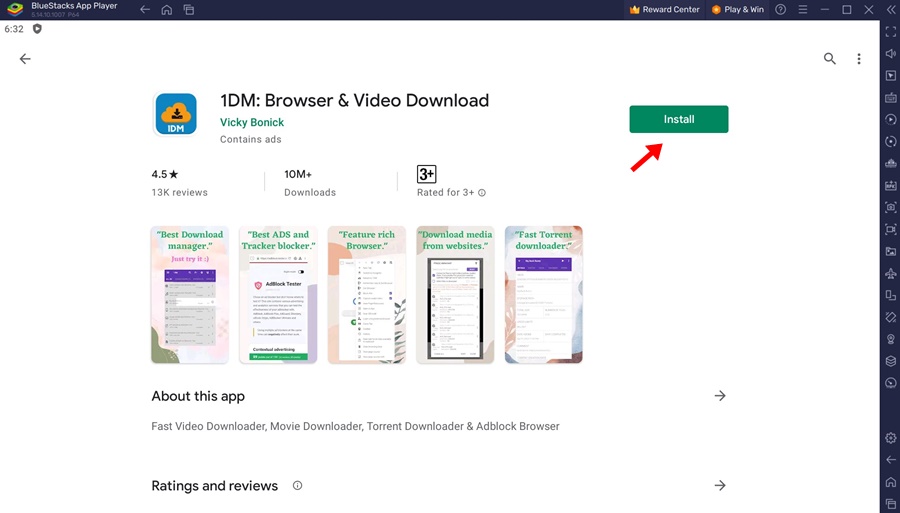Click the Play Protect shield icon near the clock

point(37,29)
